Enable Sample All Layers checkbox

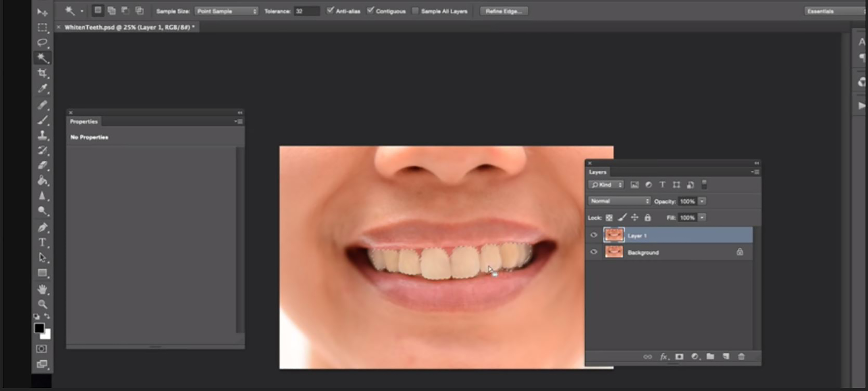[x=415, y=11]
